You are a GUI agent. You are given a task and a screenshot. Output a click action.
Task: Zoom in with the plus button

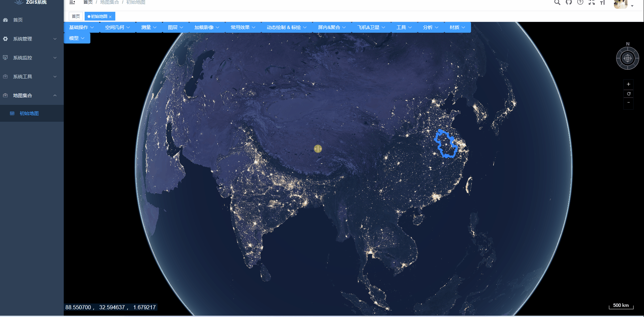628,84
